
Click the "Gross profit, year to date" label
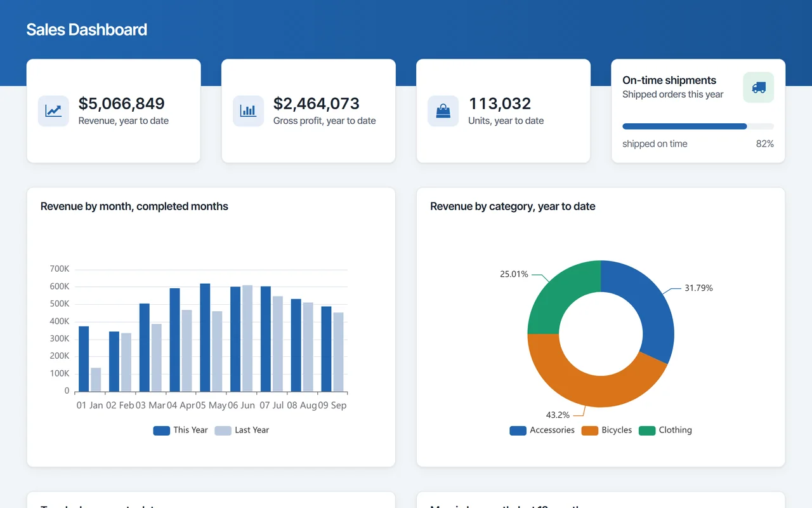325,121
